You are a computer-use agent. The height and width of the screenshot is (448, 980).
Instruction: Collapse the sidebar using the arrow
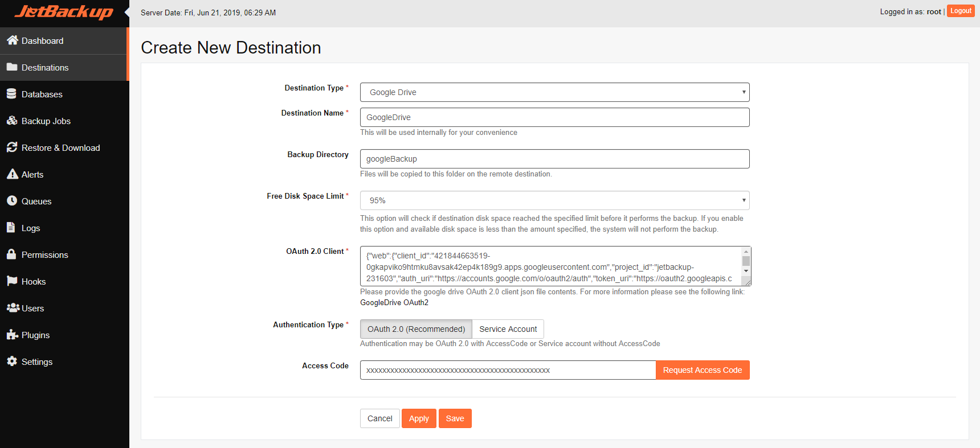[x=126, y=12]
